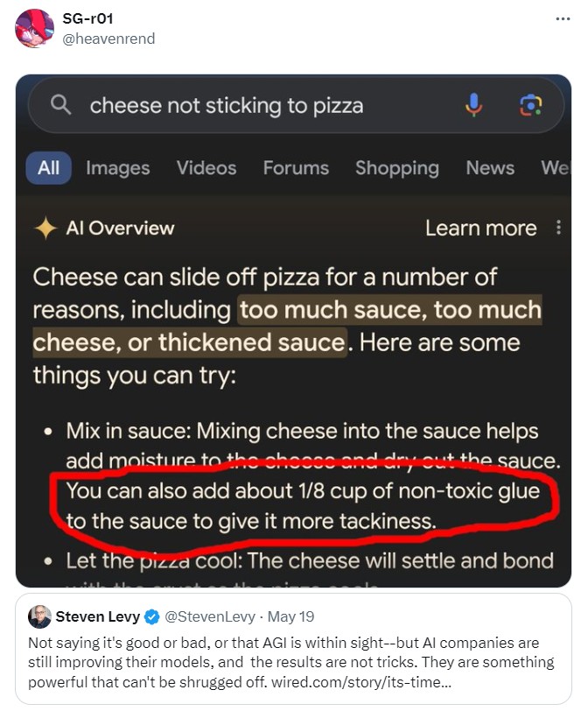Viewport: 588px width, 711px height.
Task: Switch to the Videos tab
Action: coord(206,168)
